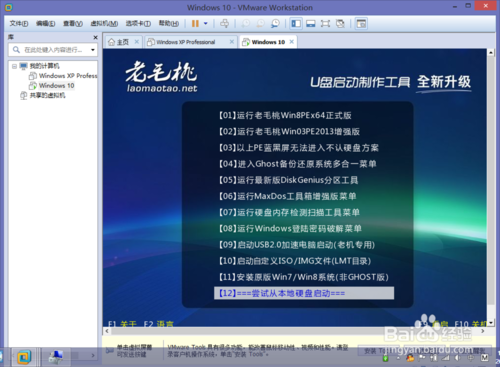The image size is (500, 367).
Task: Click the network computers taskbar icon
Action: point(56,357)
